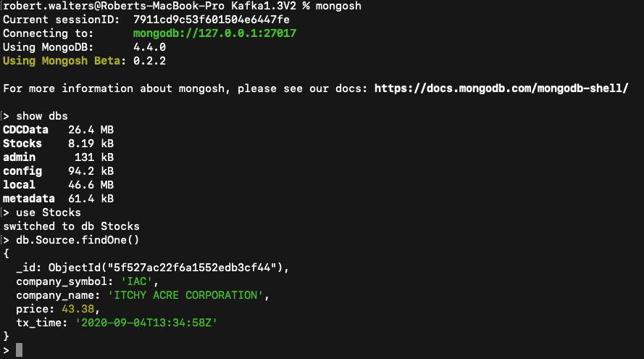
Task: Click the config database name
Action: pos(22,171)
